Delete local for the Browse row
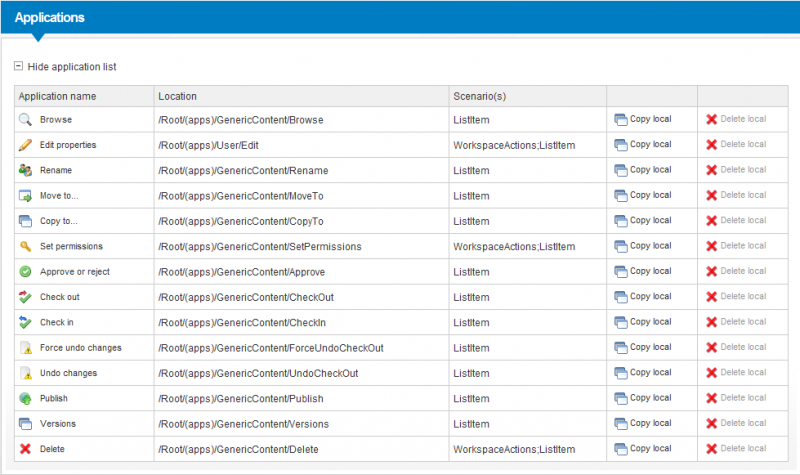Viewport: 800px width, 475px height. click(736, 119)
